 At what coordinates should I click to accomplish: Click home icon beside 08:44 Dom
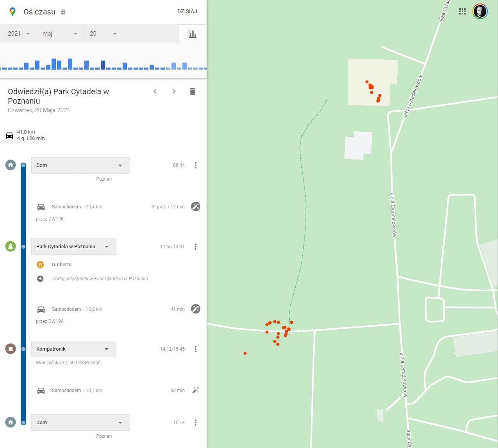tap(11, 165)
